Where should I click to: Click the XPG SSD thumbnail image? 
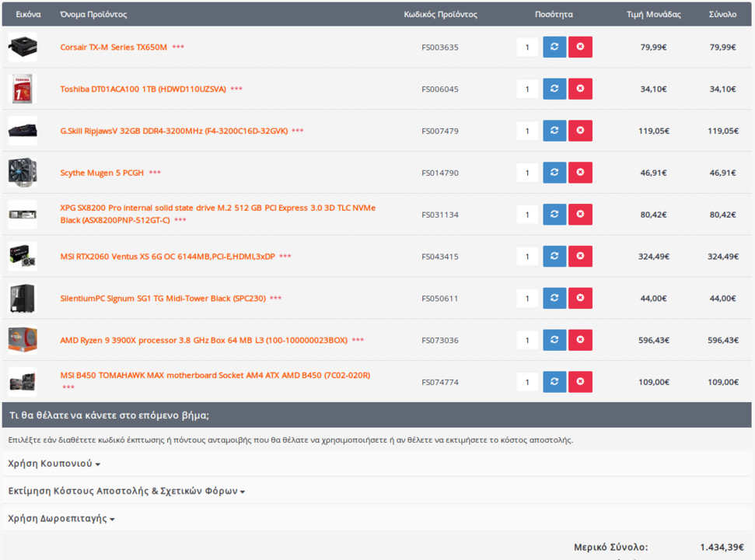(23, 215)
